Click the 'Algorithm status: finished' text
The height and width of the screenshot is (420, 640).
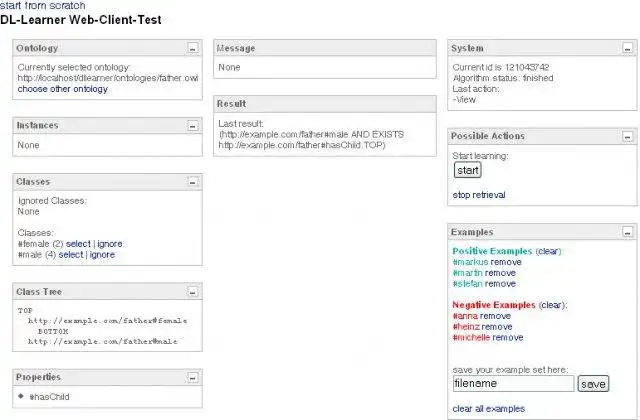(x=503, y=78)
